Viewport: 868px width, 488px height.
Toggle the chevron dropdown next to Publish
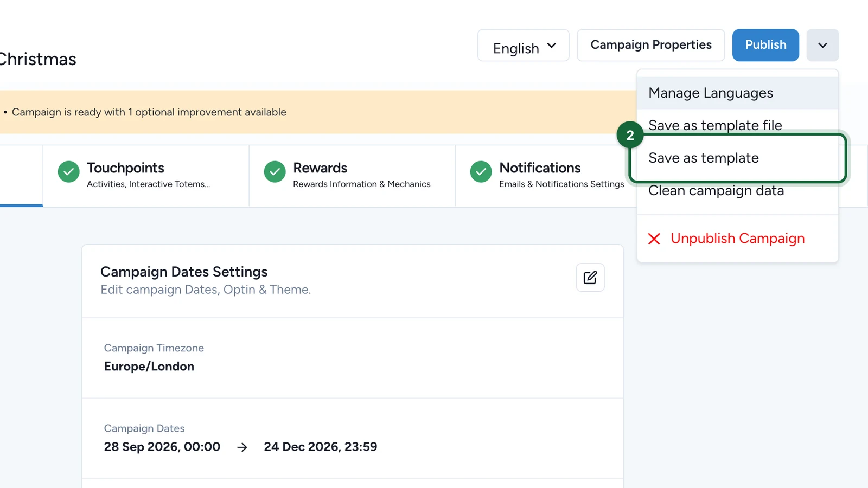[x=822, y=45]
